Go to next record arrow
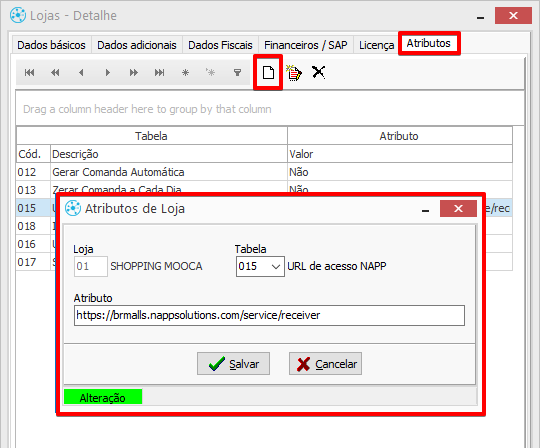Viewport: 540px width, 448px height. 107,73
